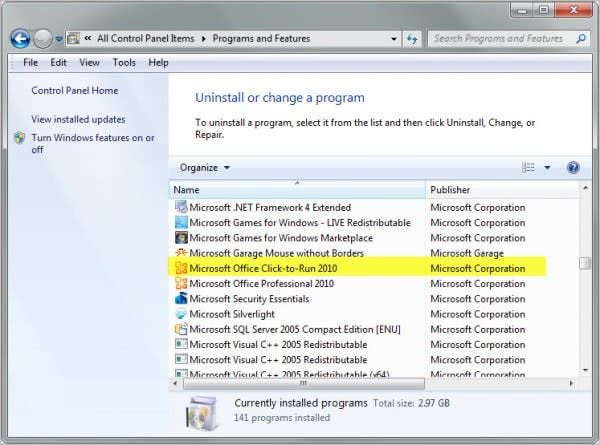This screenshot has height=445, width=600.
Task: Close the Programs and Features window
Action: (x=574, y=10)
